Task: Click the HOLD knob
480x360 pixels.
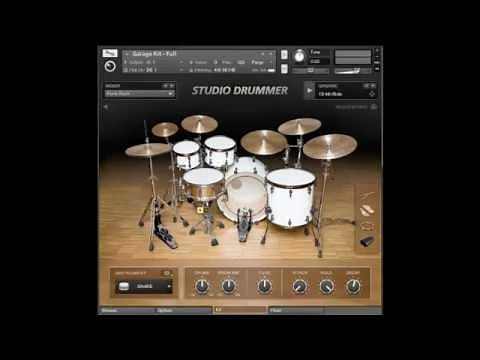Action: pyautogui.click(x=326, y=286)
